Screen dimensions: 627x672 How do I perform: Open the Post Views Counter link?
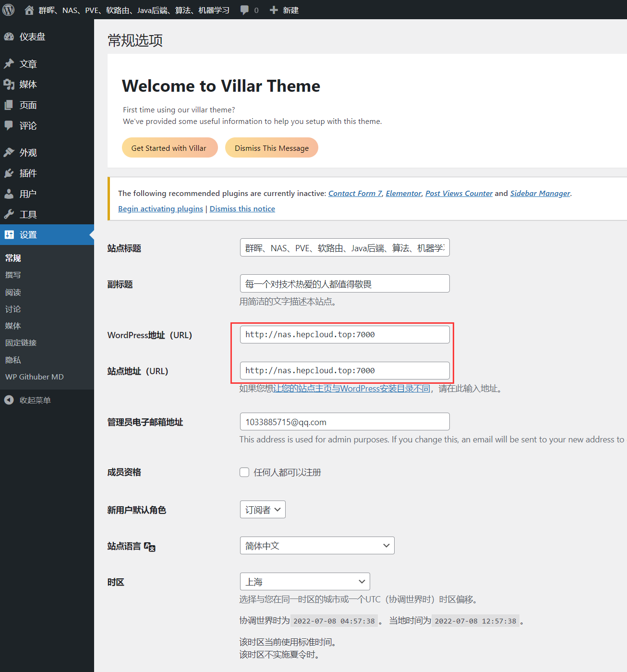pyautogui.click(x=459, y=193)
